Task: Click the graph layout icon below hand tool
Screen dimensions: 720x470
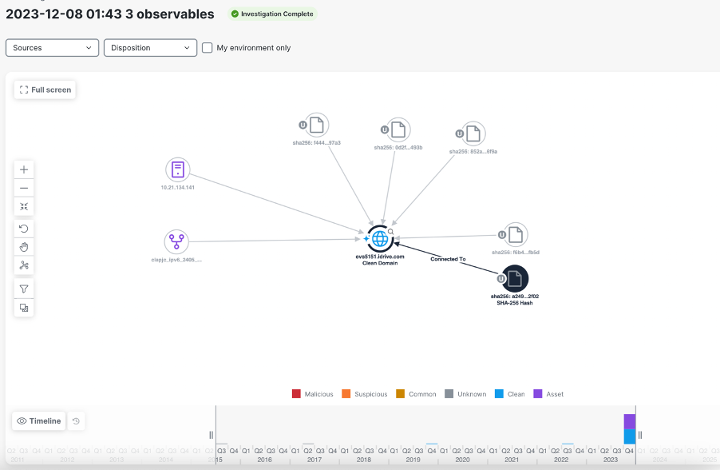Action: tap(24, 265)
